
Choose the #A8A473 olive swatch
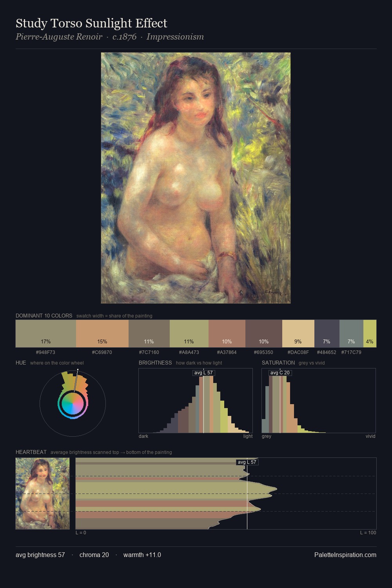coord(189,334)
